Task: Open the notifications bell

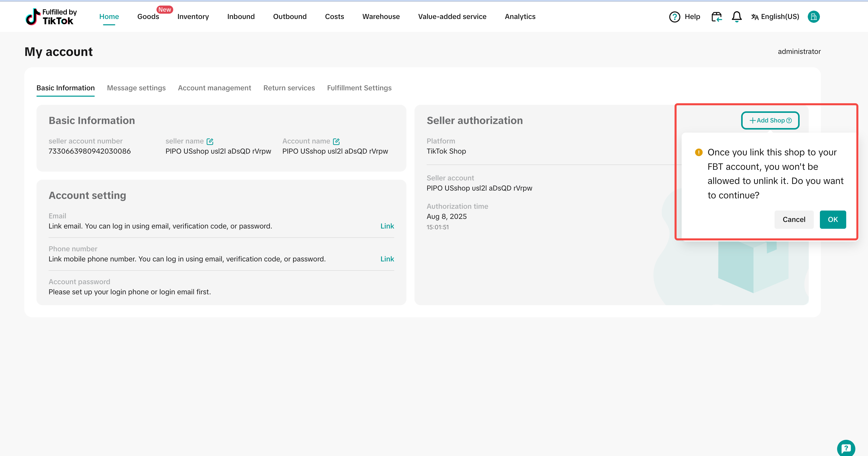Action: point(737,16)
